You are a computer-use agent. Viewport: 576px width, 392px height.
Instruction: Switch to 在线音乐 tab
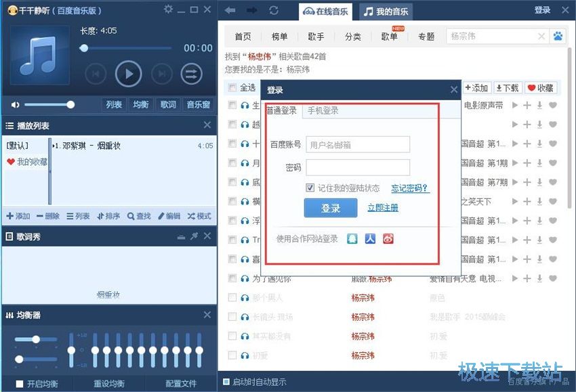point(325,12)
